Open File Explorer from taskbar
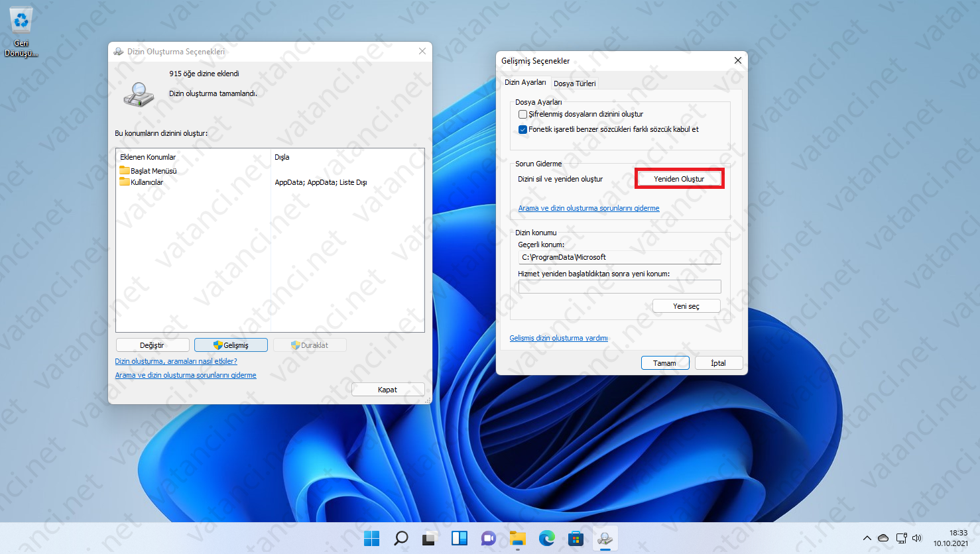This screenshot has height=554, width=980. pyautogui.click(x=517, y=538)
